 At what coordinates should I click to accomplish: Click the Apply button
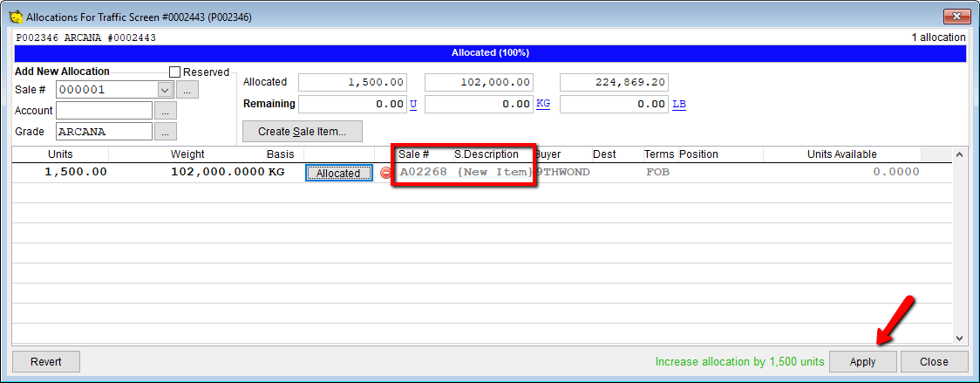coord(862,362)
